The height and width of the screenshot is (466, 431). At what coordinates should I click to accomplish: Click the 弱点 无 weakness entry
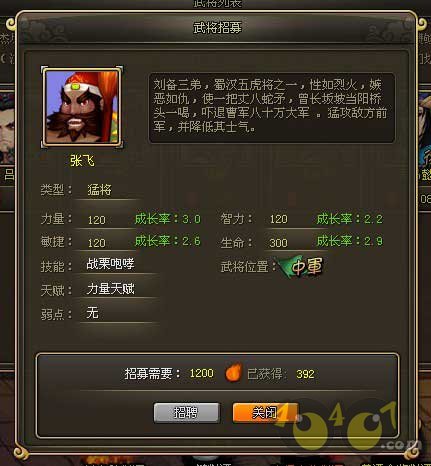(x=92, y=313)
